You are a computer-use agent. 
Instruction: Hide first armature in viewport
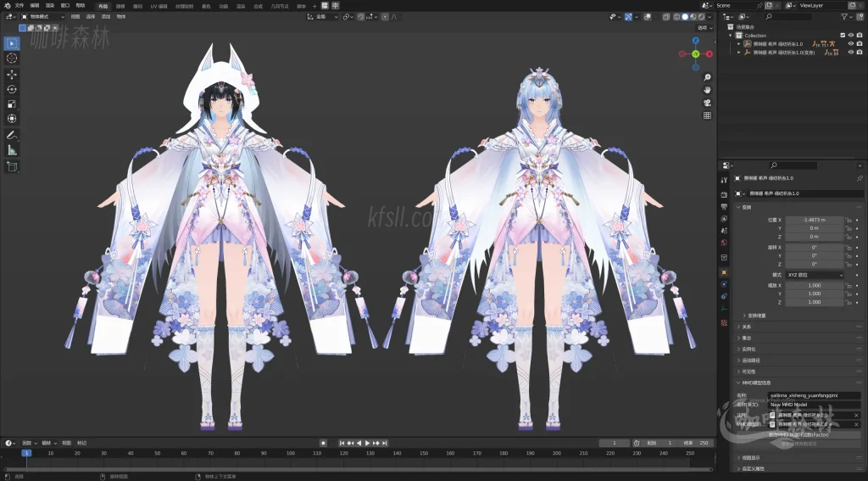851,44
